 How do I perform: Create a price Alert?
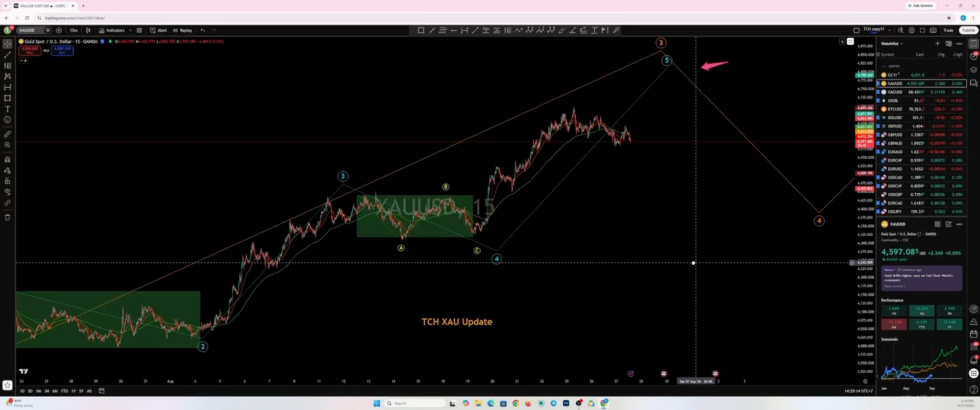point(158,30)
